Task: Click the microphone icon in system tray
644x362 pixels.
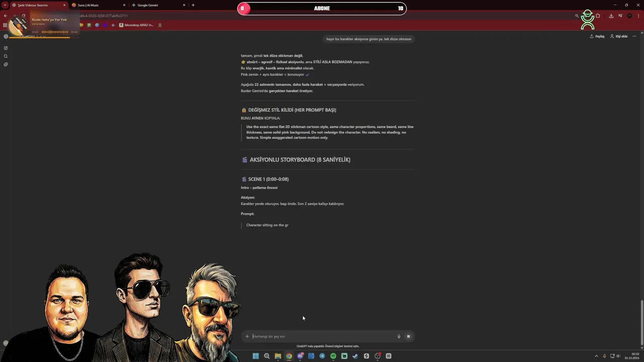Action: click(x=604, y=356)
